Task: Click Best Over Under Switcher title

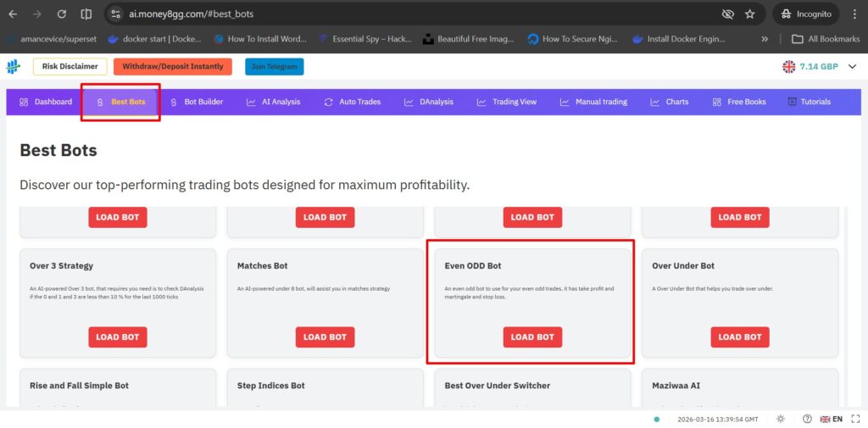Action: (497, 386)
